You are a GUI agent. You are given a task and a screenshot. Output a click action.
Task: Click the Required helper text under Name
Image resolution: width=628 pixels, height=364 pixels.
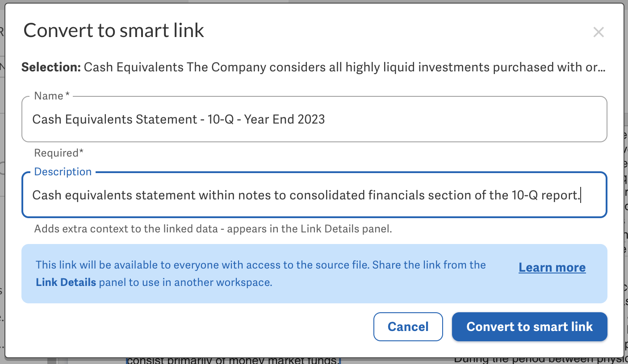59,153
